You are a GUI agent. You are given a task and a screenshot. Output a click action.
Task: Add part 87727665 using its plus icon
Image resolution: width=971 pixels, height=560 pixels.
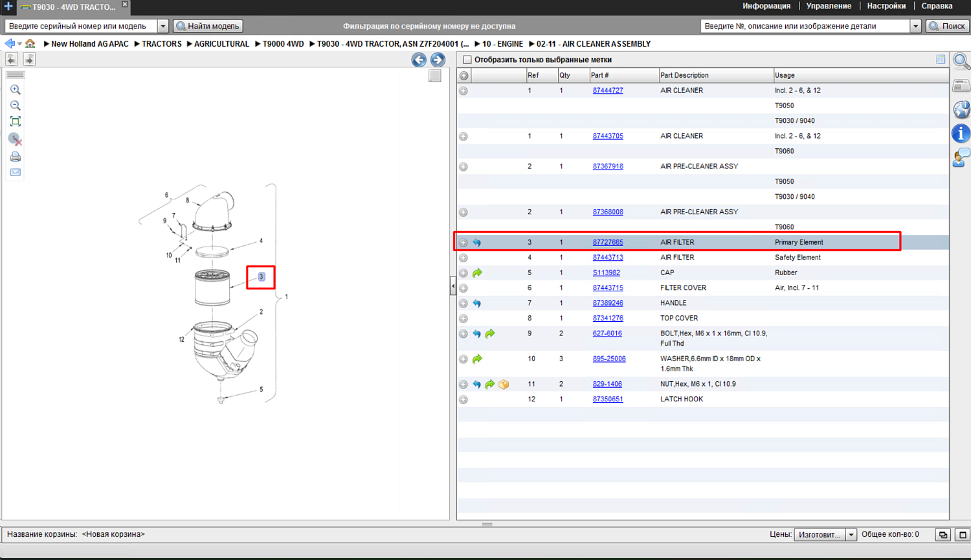(x=463, y=243)
